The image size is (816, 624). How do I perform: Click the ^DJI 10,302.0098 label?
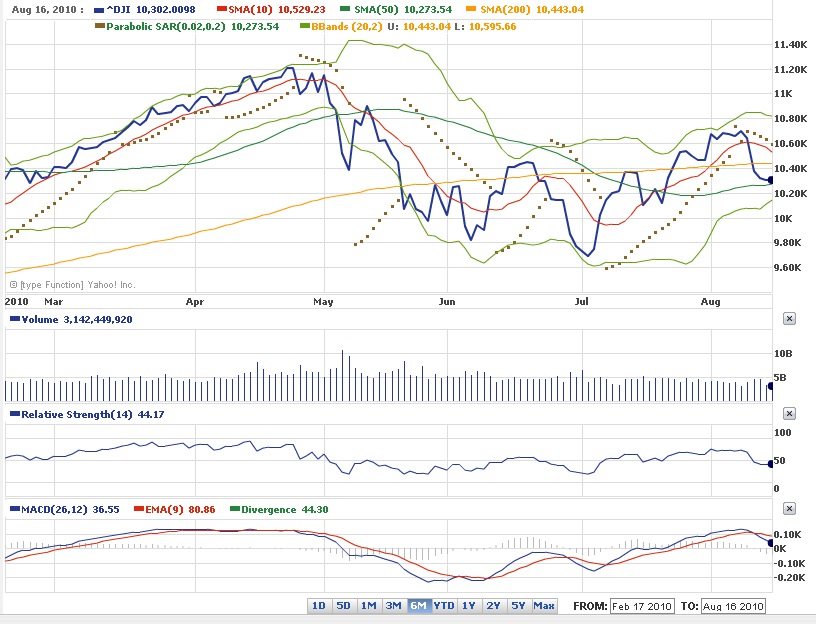pyautogui.click(x=151, y=9)
